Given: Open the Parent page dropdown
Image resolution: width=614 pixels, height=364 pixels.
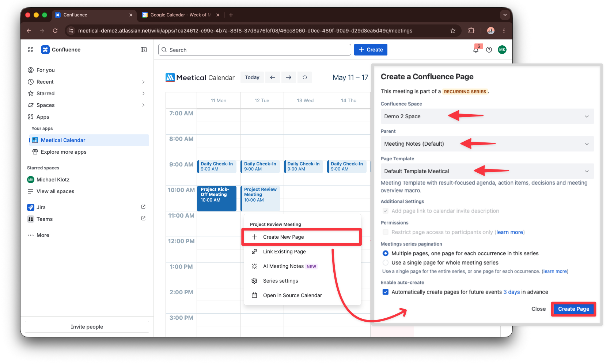Looking at the screenshot, I should [487, 144].
